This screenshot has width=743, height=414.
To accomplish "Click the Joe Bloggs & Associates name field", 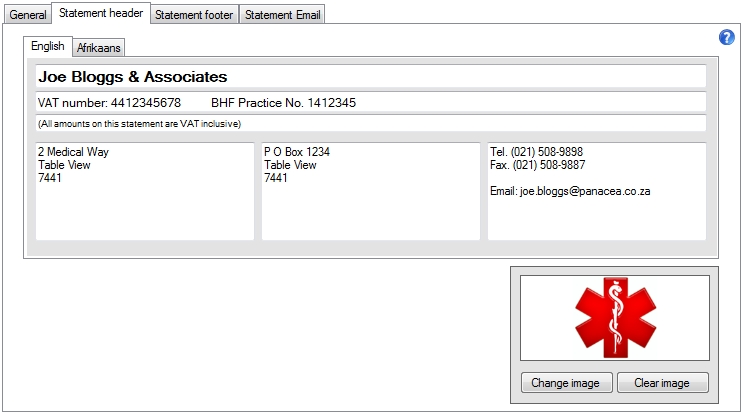I will tap(132, 77).
